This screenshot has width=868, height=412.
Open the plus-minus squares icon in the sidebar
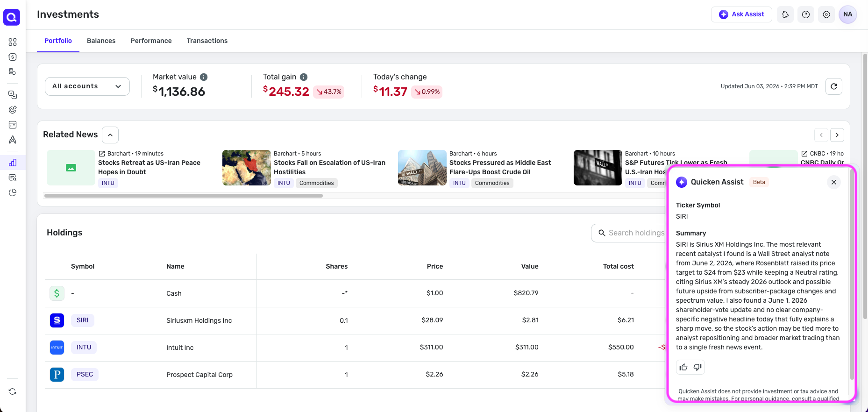pos(13,95)
